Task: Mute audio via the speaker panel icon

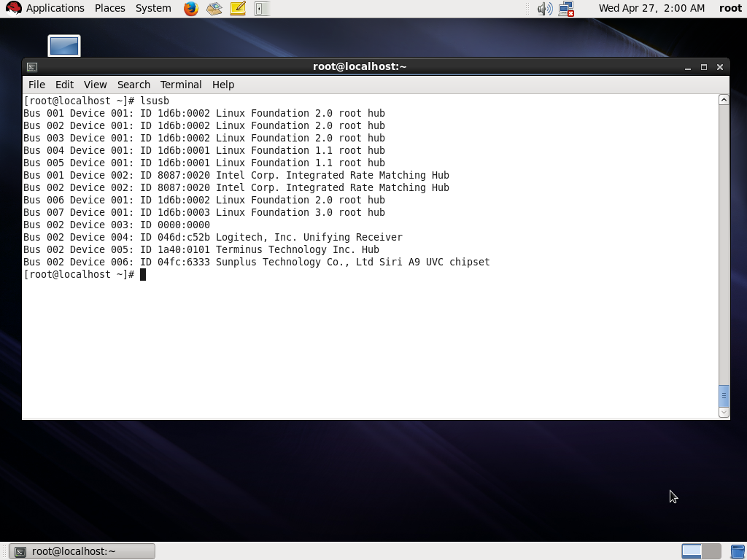Action: [546, 8]
